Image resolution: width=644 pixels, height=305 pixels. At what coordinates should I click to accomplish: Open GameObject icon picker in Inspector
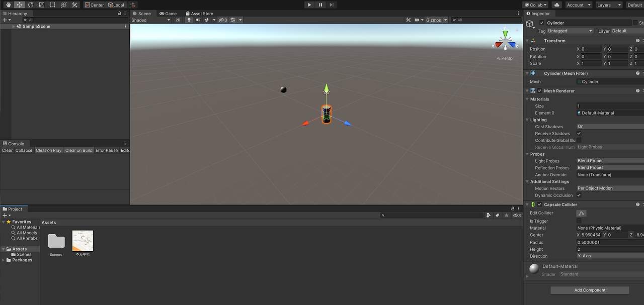click(530, 24)
